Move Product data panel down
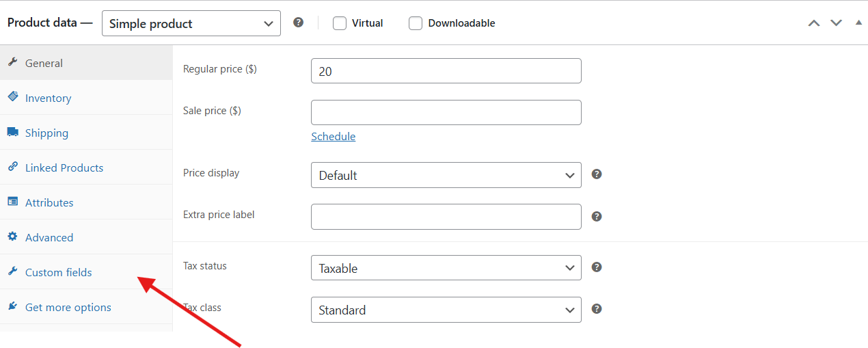 pyautogui.click(x=836, y=23)
